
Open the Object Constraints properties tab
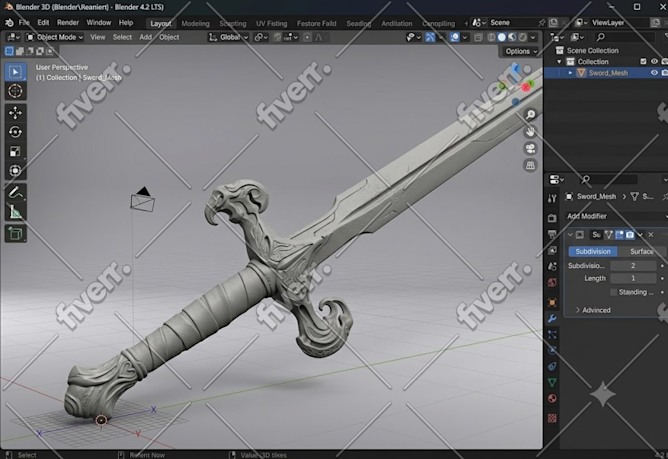click(552, 366)
